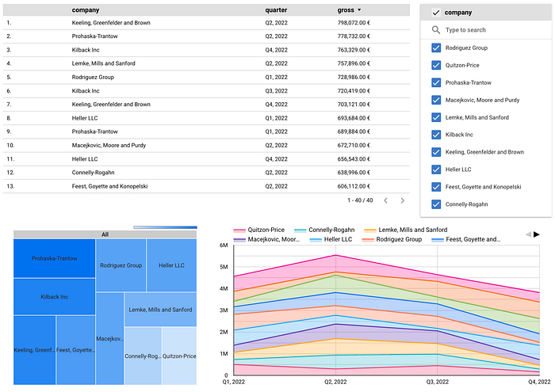The width and height of the screenshot is (555, 392).
Task: Click gross value 757,896.00 €
Action: [354, 63]
